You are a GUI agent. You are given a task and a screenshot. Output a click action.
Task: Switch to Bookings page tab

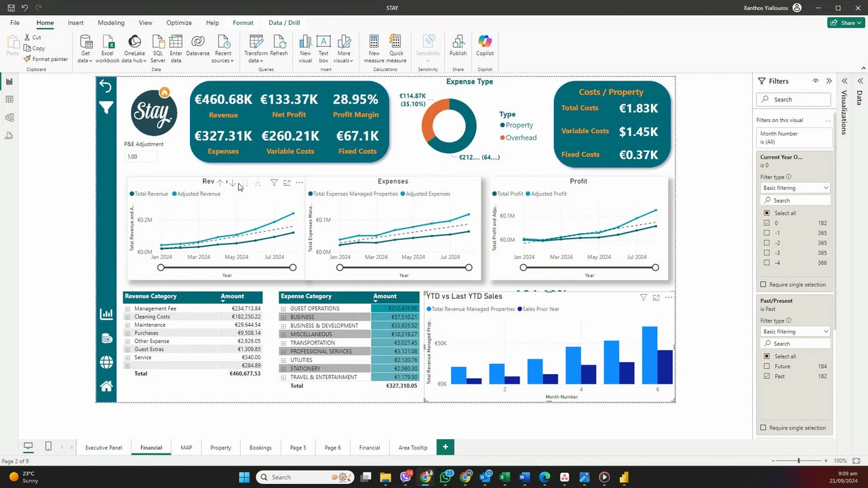pyautogui.click(x=260, y=447)
